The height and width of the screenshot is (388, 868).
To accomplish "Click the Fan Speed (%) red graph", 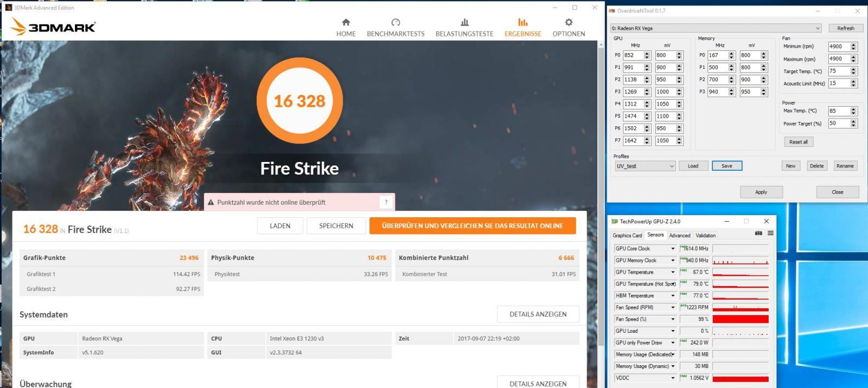I will [x=741, y=319].
